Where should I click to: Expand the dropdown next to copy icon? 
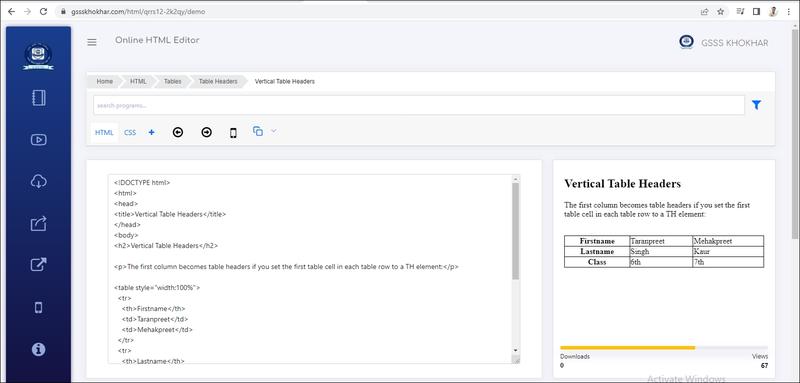click(273, 131)
